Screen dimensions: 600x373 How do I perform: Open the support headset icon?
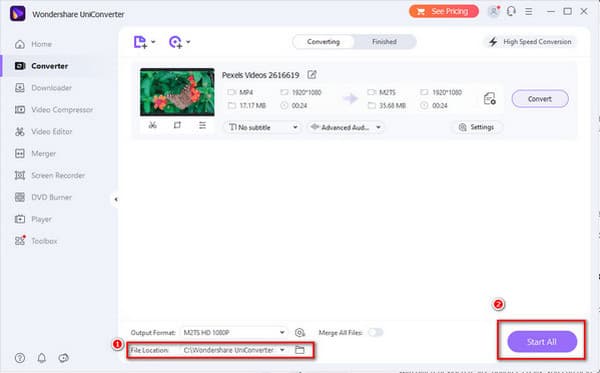click(x=511, y=11)
